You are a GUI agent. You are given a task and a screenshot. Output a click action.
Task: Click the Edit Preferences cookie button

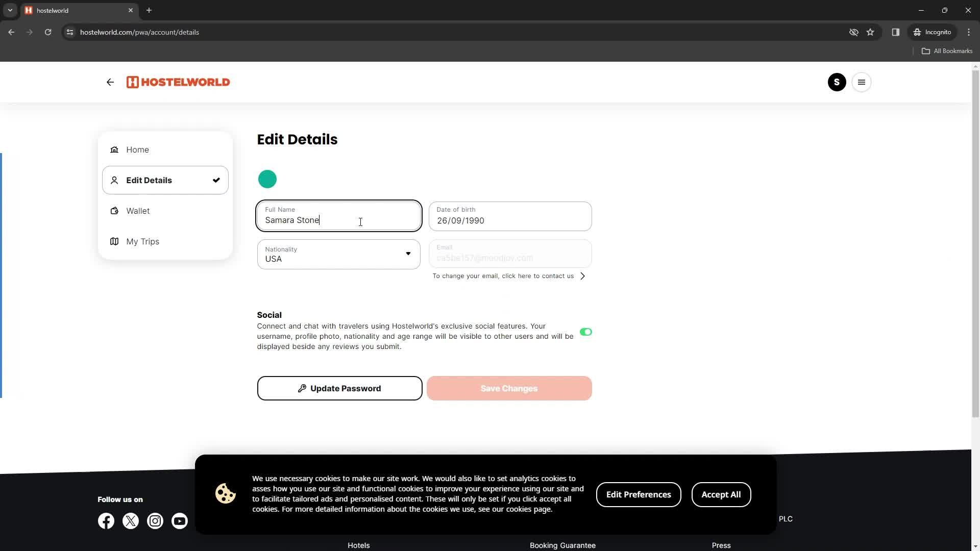tap(639, 494)
